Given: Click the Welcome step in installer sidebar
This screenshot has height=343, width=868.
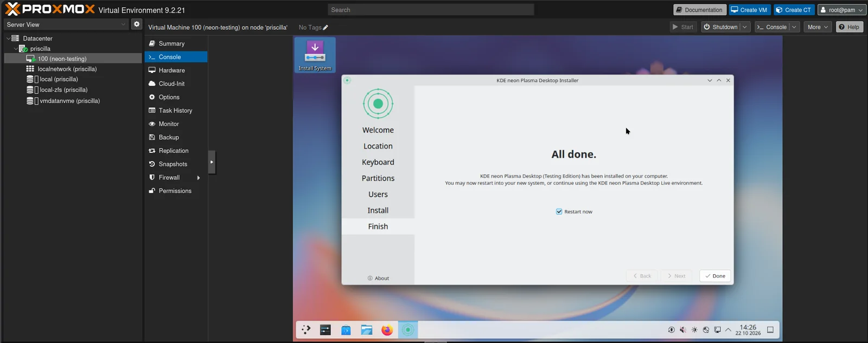Looking at the screenshot, I should (x=378, y=130).
